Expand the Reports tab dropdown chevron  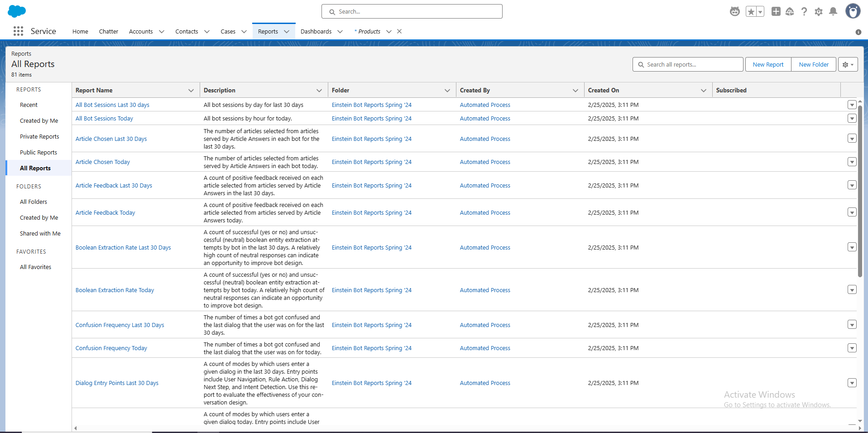pyautogui.click(x=287, y=32)
